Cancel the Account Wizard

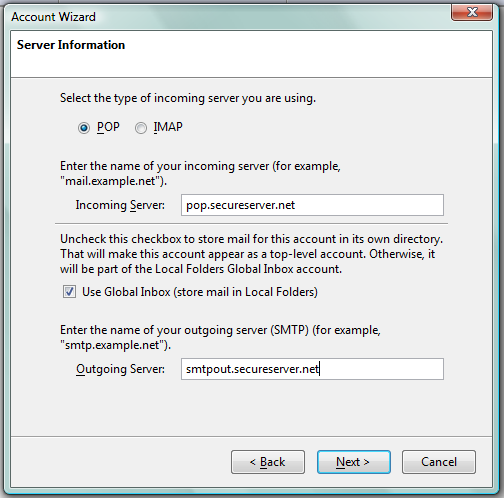(x=439, y=462)
